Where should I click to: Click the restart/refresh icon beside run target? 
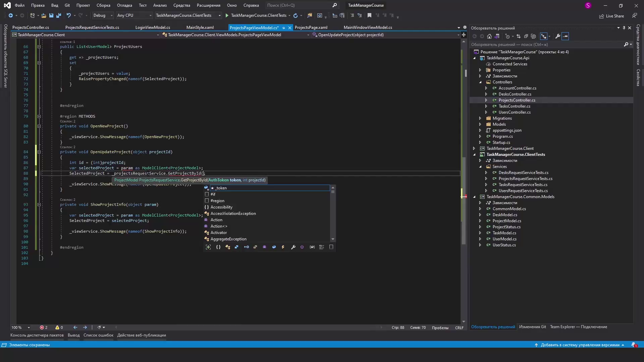pyautogui.click(x=296, y=15)
